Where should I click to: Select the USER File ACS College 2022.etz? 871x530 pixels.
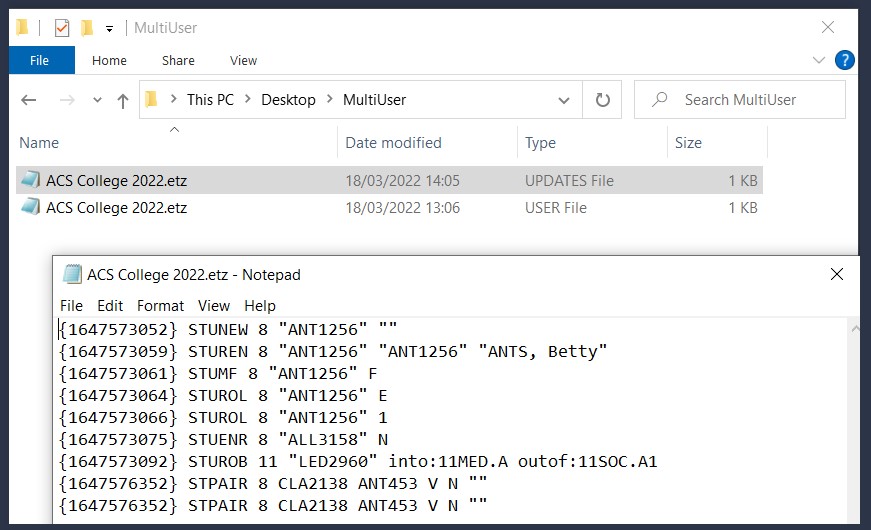point(389,208)
